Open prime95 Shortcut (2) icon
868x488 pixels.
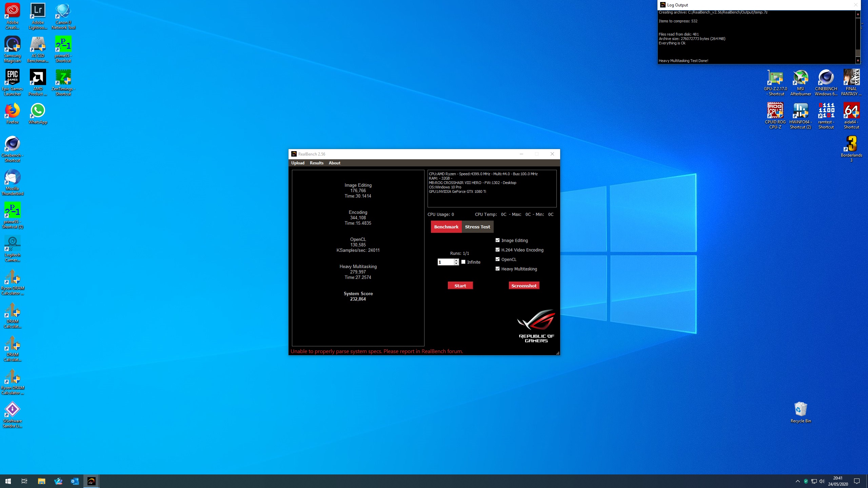click(x=13, y=216)
